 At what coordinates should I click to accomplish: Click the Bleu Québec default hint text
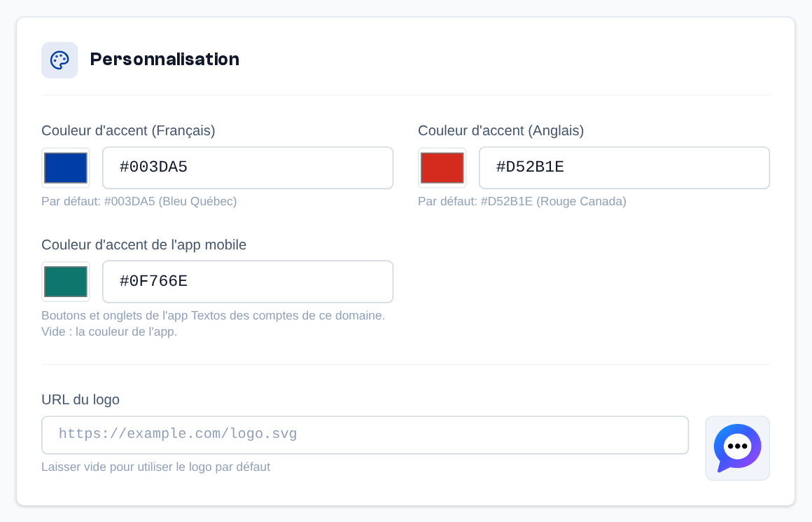point(139,201)
